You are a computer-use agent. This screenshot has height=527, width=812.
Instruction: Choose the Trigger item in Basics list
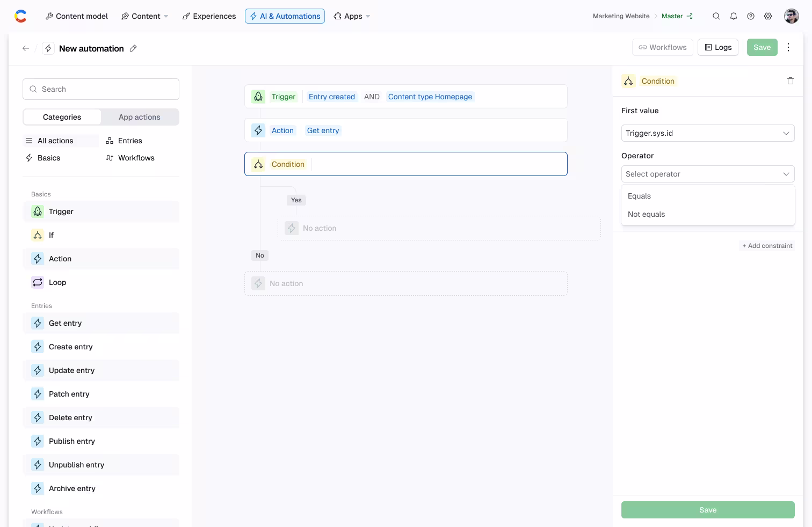pyautogui.click(x=101, y=211)
